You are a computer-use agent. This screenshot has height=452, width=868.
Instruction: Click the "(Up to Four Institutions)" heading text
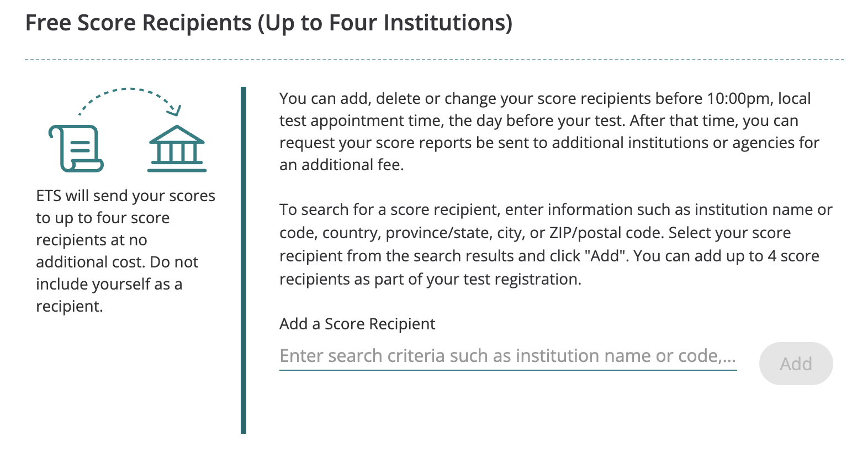(385, 23)
